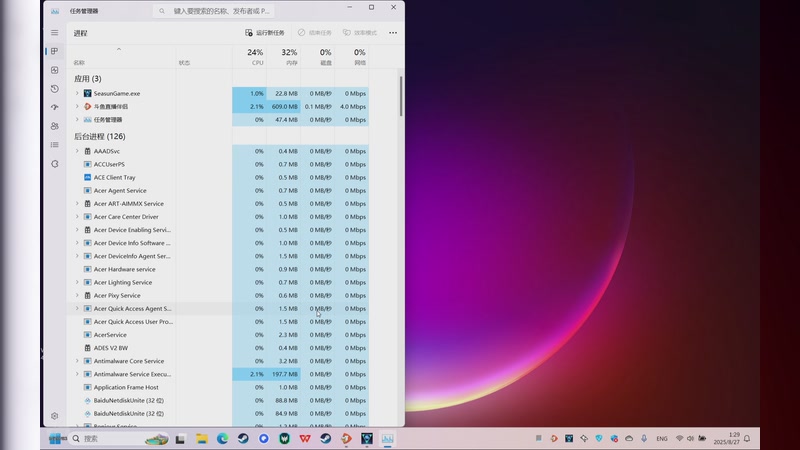The height and width of the screenshot is (450, 800).
Task: Open Task Manager settings gear
Action: coord(55,416)
